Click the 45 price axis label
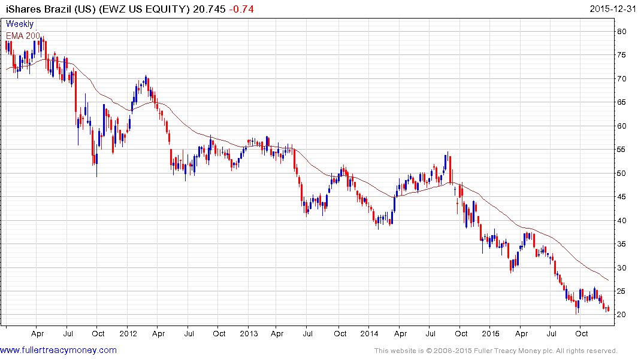 point(622,197)
